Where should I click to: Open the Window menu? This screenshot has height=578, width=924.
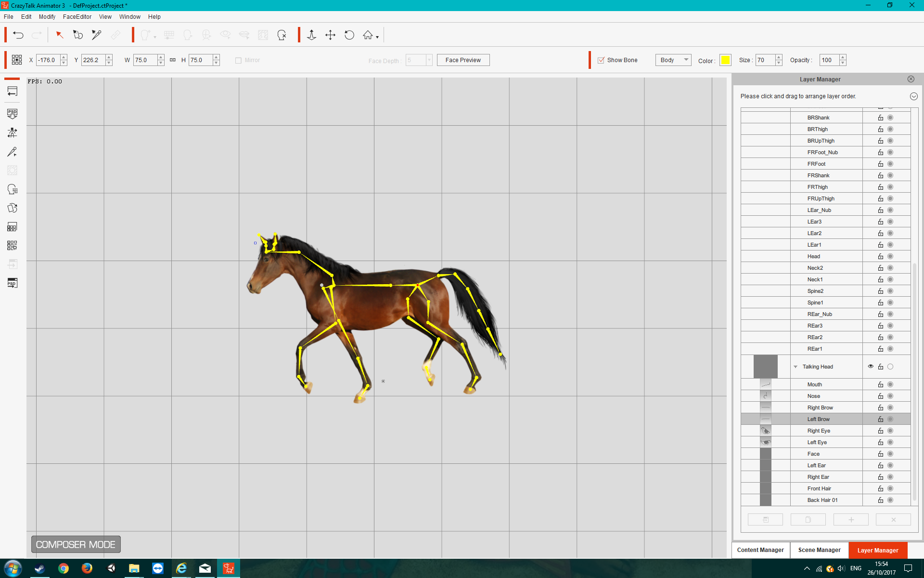pos(130,16)
